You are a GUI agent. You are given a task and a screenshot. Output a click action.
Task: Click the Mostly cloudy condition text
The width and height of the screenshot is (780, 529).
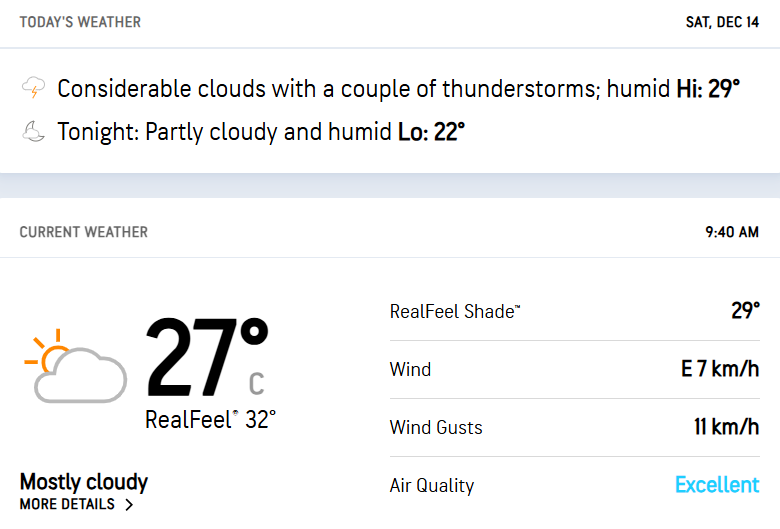click(84, 482)
